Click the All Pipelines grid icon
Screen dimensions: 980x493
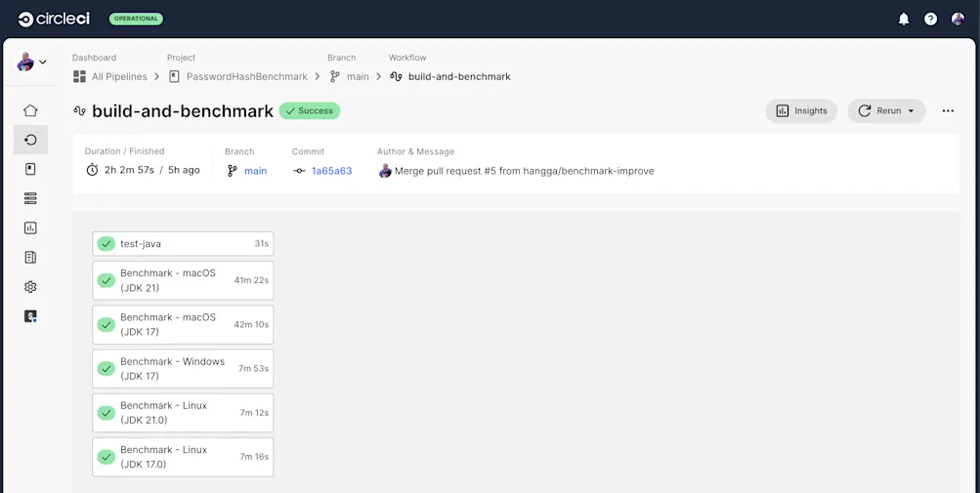click(79, 76)
